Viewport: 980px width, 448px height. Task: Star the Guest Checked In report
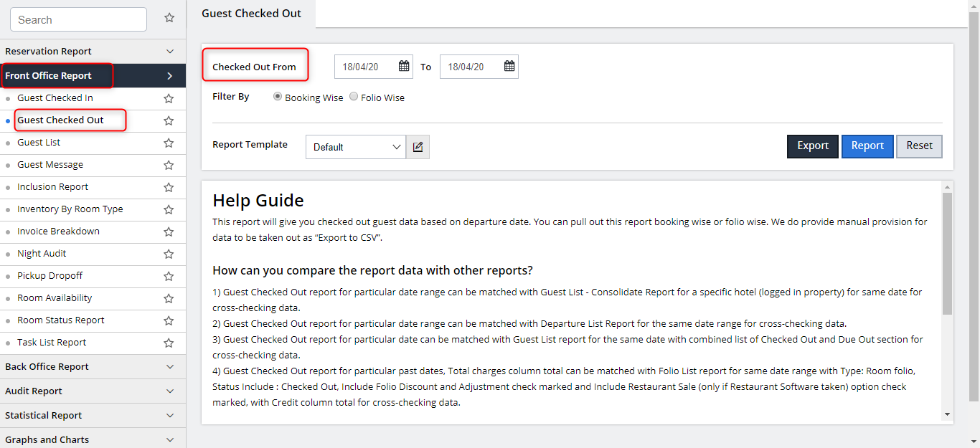click(169, 98)
